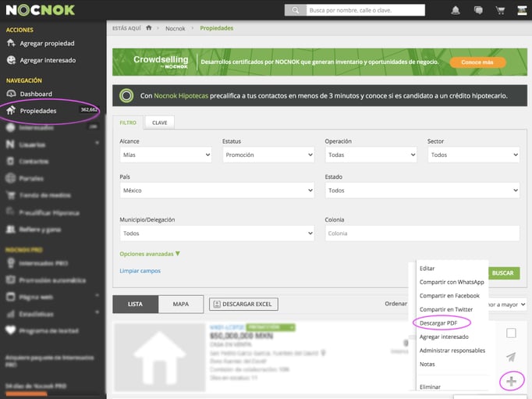Image resolution: width=532 pixels, height=399 pixels.
Task: Expand Opciones avanzadas
Action: (x=150, y=254)
